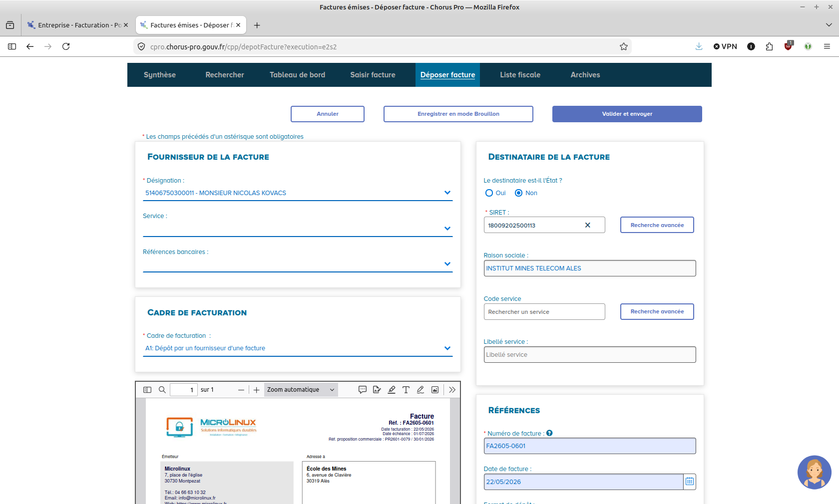Close the 'Factures émises - Déposer' tab
The image size is (839, 504).
click(x=238, y=25)
